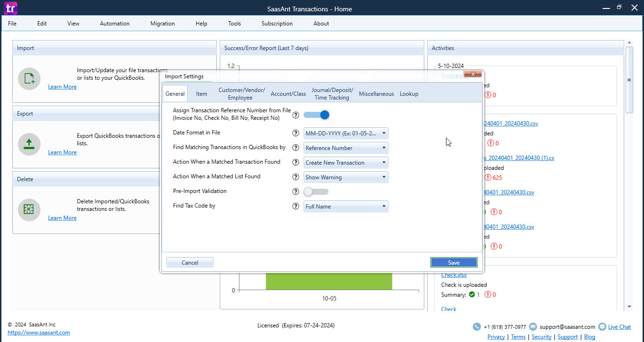Click help icon for Action When Matched Transaction Found
Viewport: 644px width, 342px height.
click(296, 162)
